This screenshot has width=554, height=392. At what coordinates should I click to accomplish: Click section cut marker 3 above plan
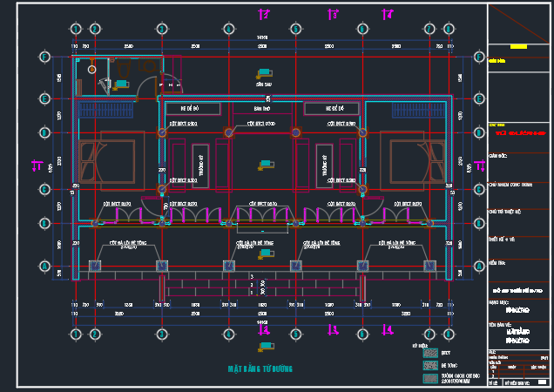pos(333,15)
